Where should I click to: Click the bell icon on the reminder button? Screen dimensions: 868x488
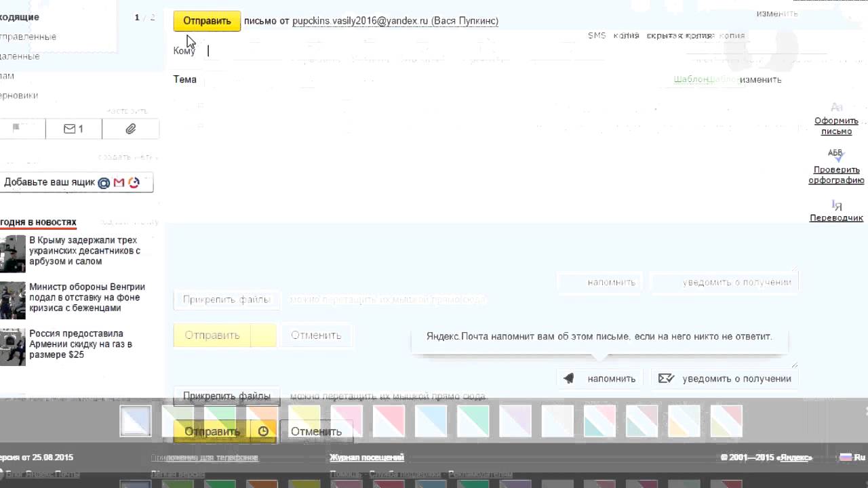tap(570, 379)
